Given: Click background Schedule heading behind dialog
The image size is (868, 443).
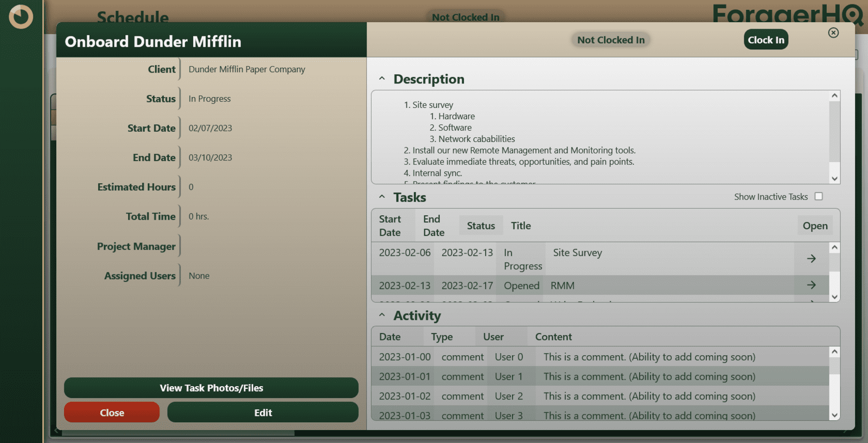Looking at the screenshot, I should click(x=132, y=17).
